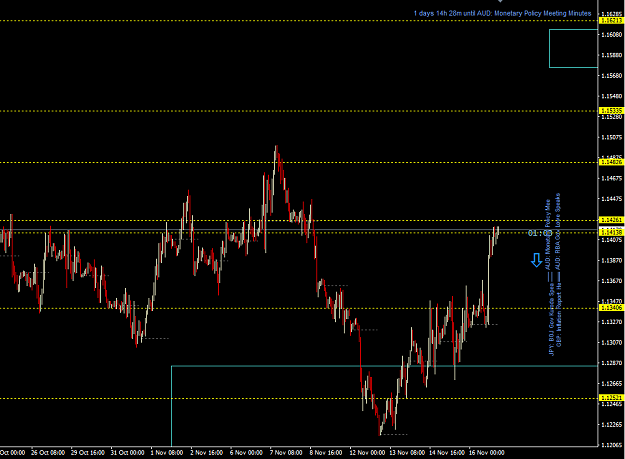Click the 16 Nov 00:00 time label

pos(487,453)
